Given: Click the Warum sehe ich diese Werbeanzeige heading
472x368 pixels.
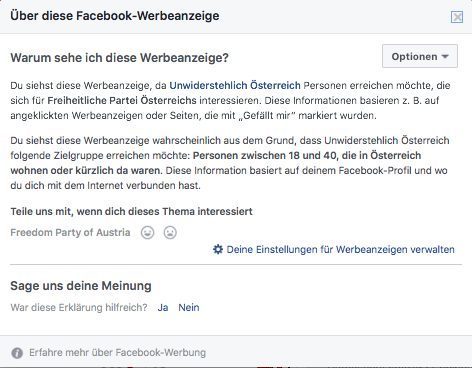Looking at the screenshot, I should click(119, 58).
